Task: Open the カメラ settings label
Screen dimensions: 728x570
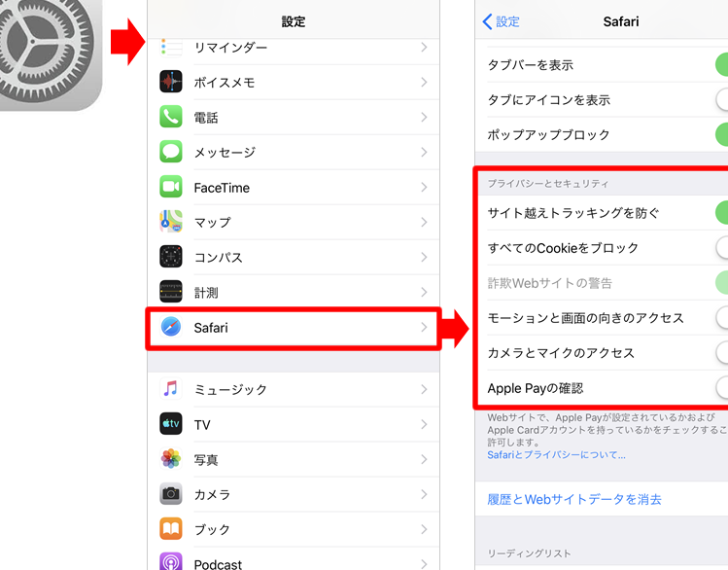Action: 212,494
